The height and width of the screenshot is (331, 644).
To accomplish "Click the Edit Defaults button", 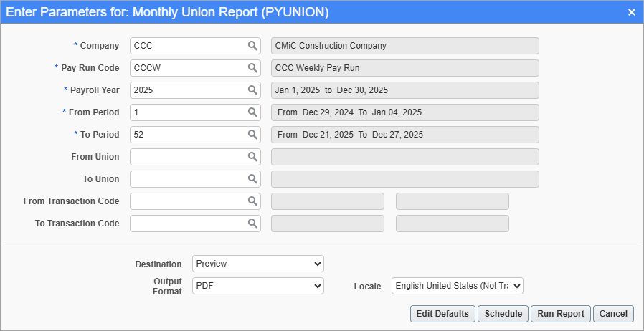I will coord(442,314).
